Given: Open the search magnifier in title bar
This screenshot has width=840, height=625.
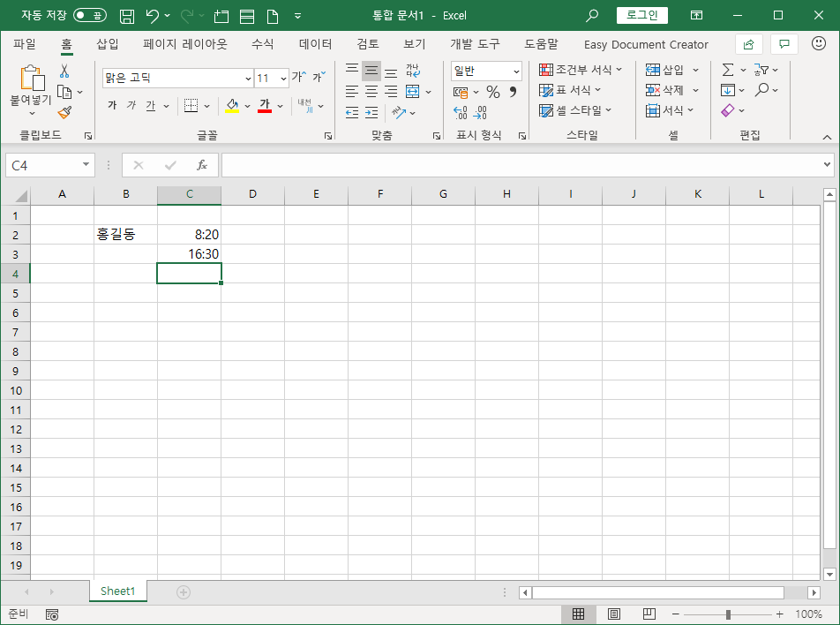Looking at the screenshot, I should point(592,16).
